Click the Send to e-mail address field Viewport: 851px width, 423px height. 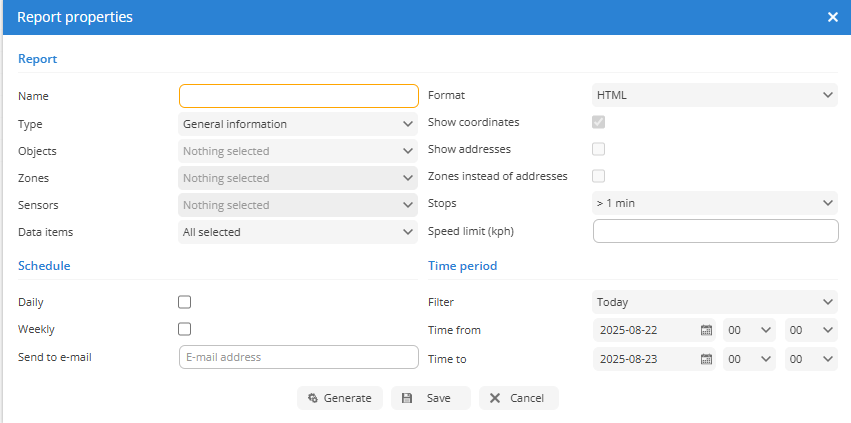point(299,357)
